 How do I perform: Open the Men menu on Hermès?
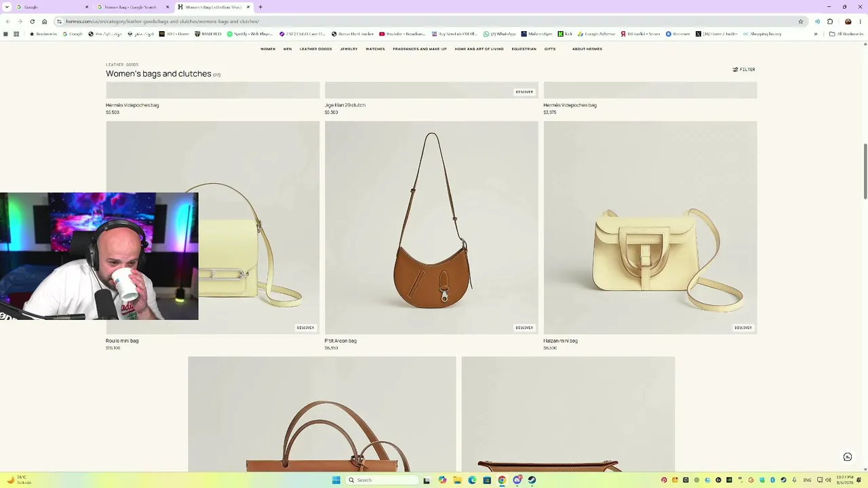(288, 49)
